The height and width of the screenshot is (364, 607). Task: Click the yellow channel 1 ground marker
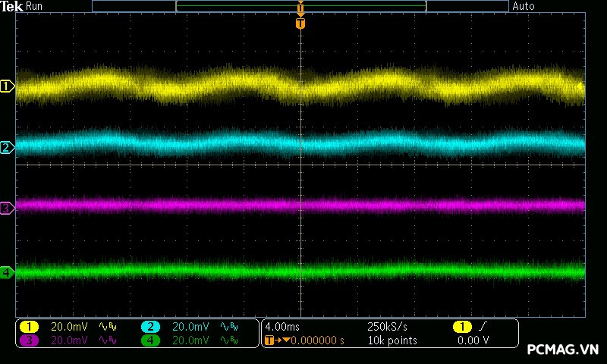(7, 86)
